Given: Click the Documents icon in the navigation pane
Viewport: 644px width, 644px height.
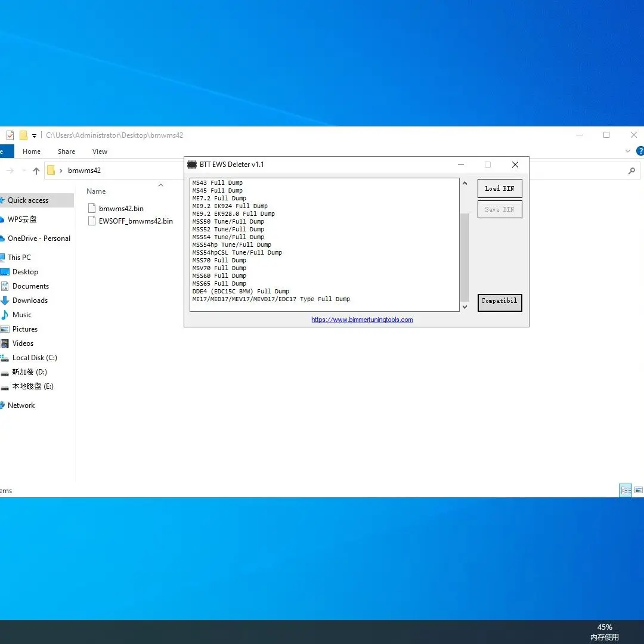Looking at the screenshot, I should [x=5, y=286].
